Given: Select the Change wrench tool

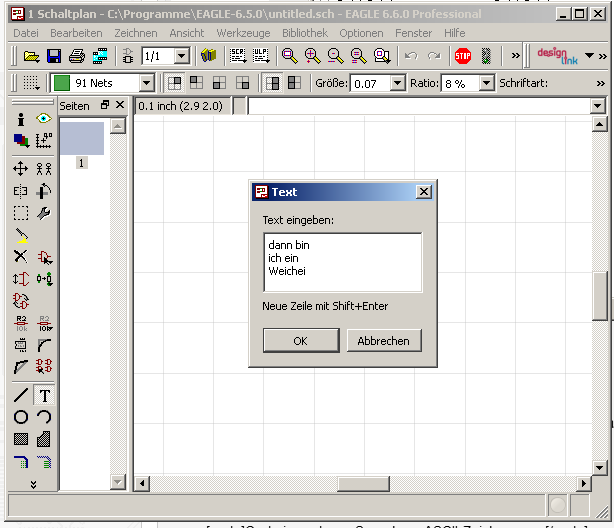Looking at the screenshot, I should pos(43,213).
